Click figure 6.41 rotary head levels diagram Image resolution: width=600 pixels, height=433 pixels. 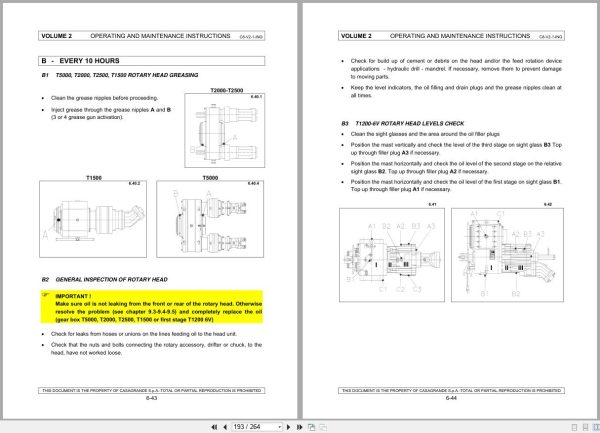pos(392,255)
